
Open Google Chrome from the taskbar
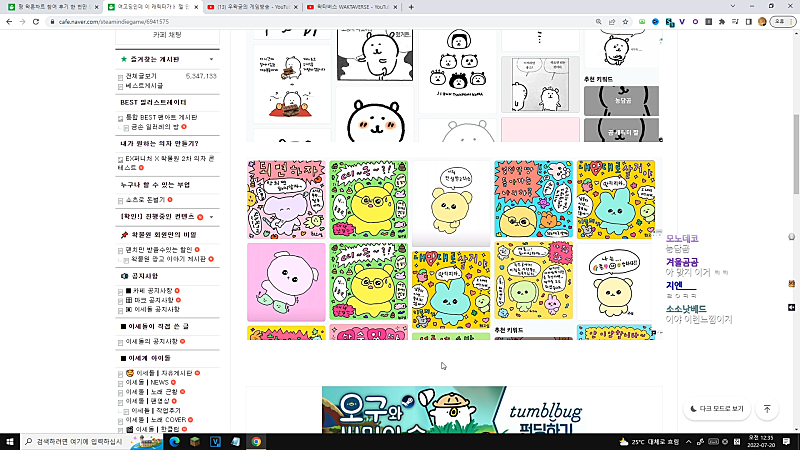click(x=256, y=442)
